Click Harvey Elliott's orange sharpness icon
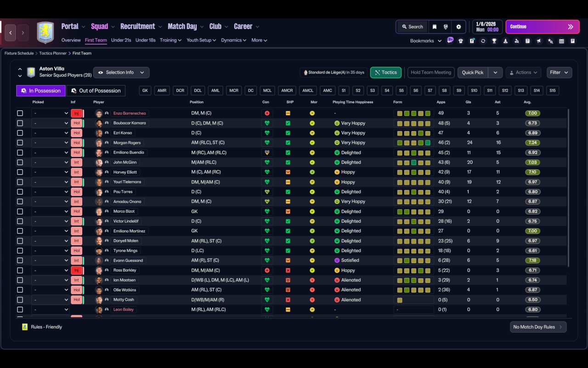 [288, 172]
